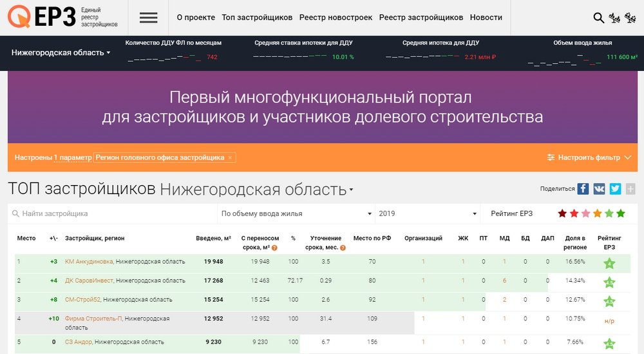This screenshot has width=644, height=354.
Task: Open the site search magnifier
Action: pyautogui.click(x=599, y=17)
